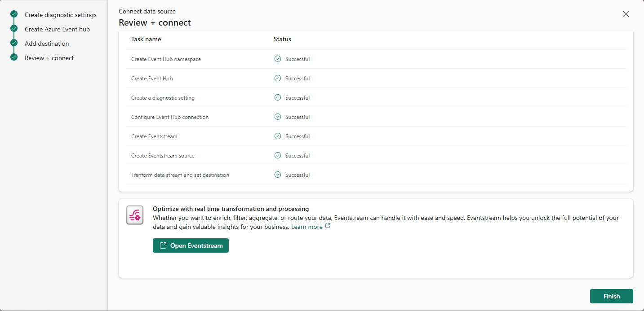Close the Connect data source dialog
This screenshot has width=644, height=311.
click(x=626, y=14)
